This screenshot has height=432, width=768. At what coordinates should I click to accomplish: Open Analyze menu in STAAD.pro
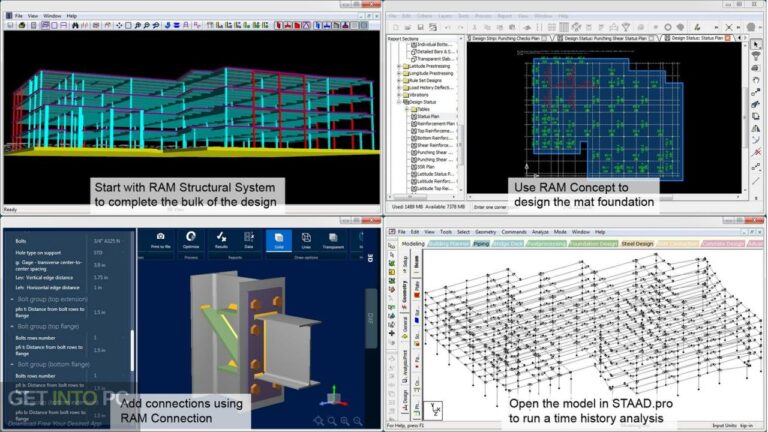(x=540, y=232)
